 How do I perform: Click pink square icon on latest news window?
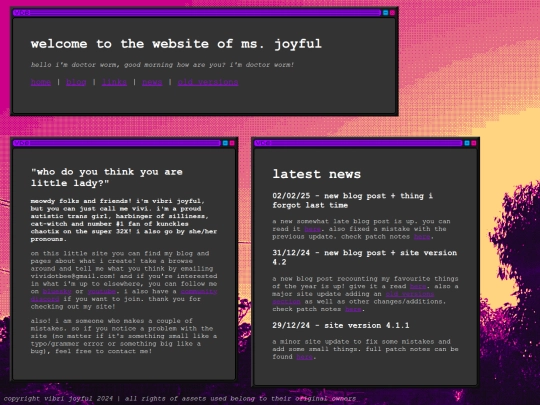474,143
